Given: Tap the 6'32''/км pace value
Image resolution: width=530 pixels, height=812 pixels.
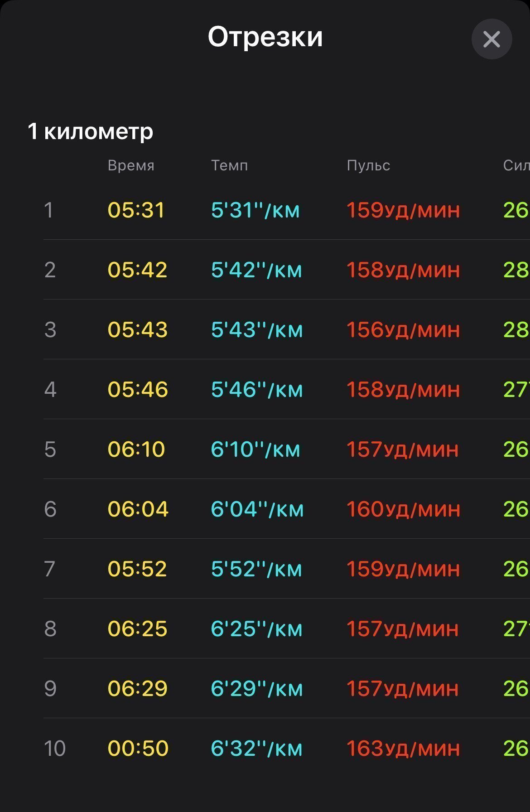Looking at the screenshot, I should 256,749.
